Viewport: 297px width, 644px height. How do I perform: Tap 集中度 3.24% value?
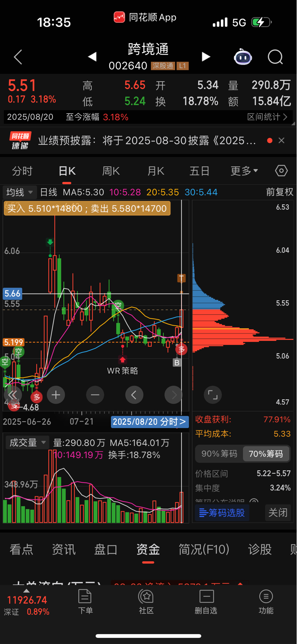[280, 488]
